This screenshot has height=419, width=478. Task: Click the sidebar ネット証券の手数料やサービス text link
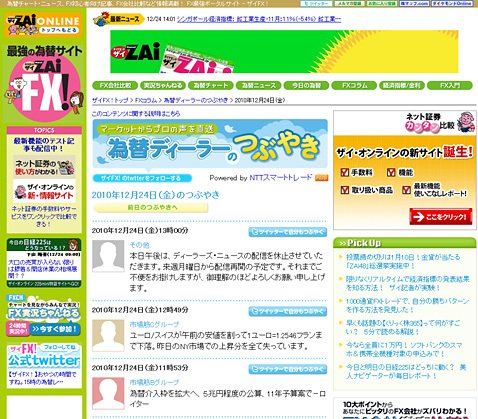point(44,216)
